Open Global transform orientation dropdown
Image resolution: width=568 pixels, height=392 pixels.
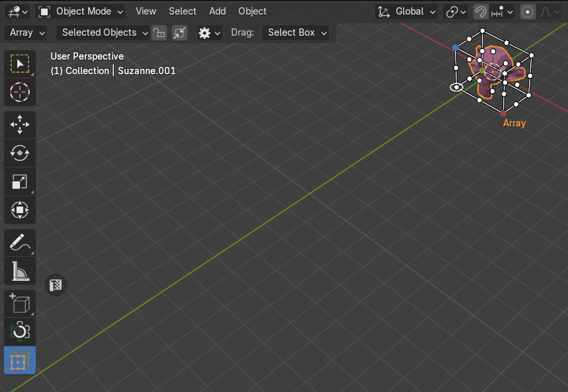coord(406,12)
